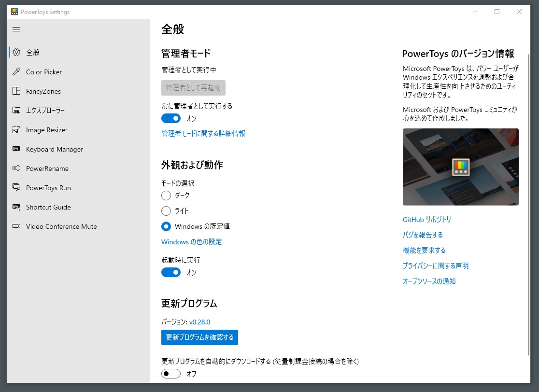Open the 全般 settings page
The image size is (539, 392).
[78, 52]
